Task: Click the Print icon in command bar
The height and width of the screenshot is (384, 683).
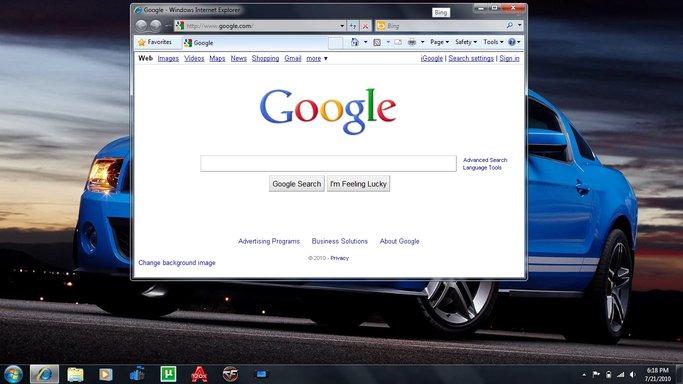Action: pyautogui.click(x=412, y=42)
